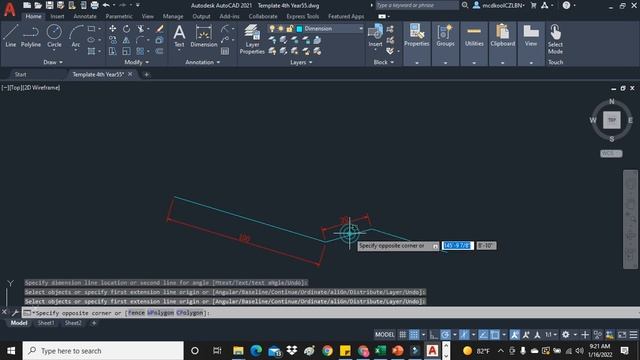Select the Polyline tool
This screenshot has height=360, width=640.
coord(31,36)
